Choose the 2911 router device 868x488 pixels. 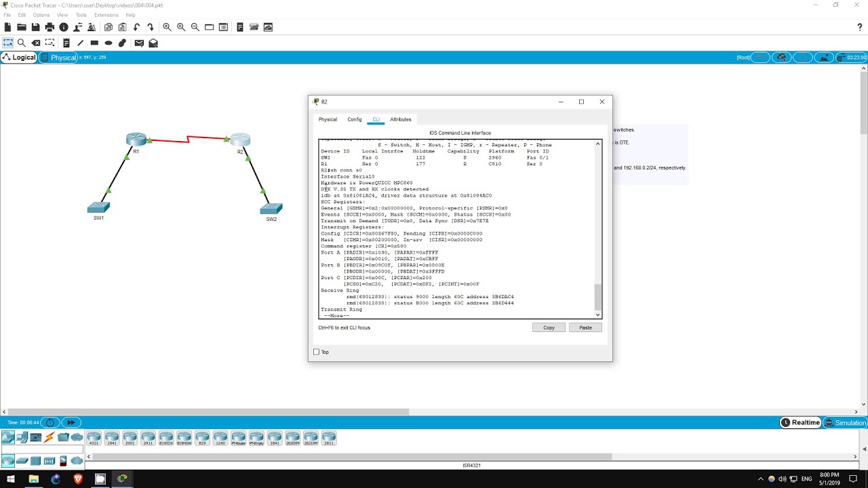click(x=148, y=438)
